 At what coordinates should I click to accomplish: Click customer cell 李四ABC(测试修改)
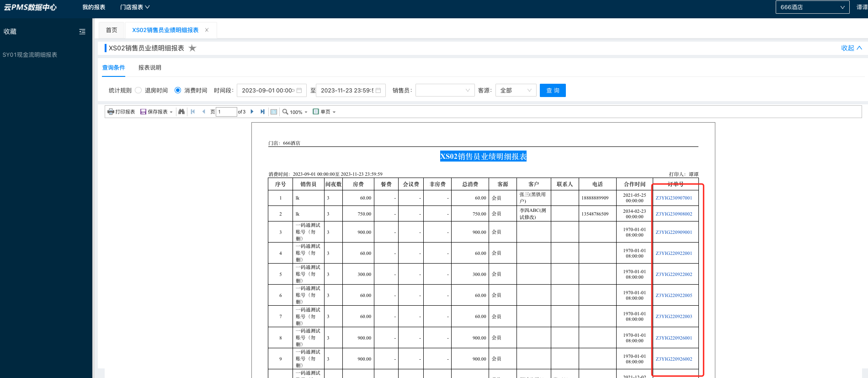(x=533, y=214)
